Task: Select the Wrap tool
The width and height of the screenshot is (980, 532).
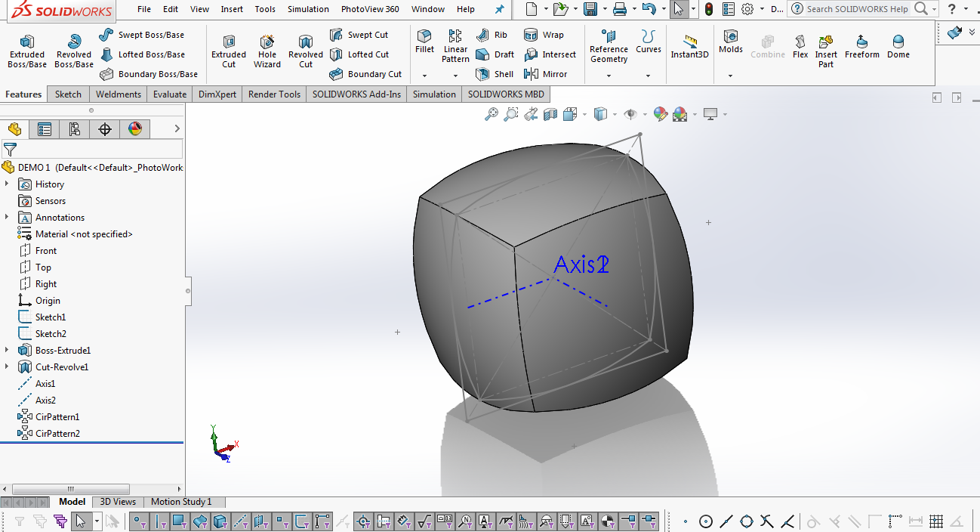Action: click(544, 35)
